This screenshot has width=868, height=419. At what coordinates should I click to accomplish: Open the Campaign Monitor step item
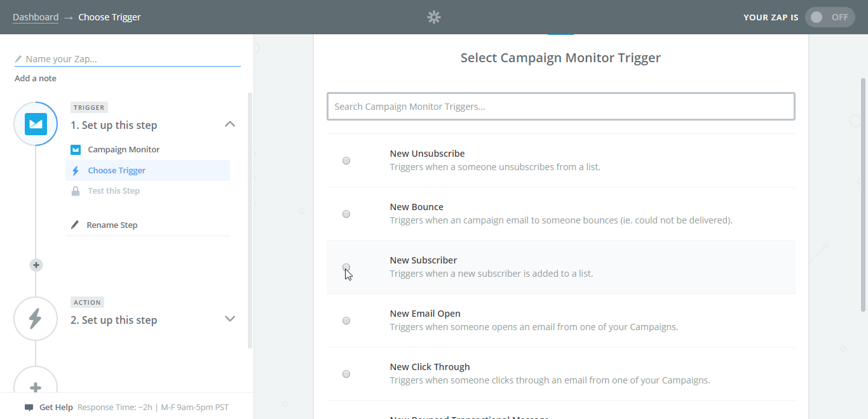(147, 150)
